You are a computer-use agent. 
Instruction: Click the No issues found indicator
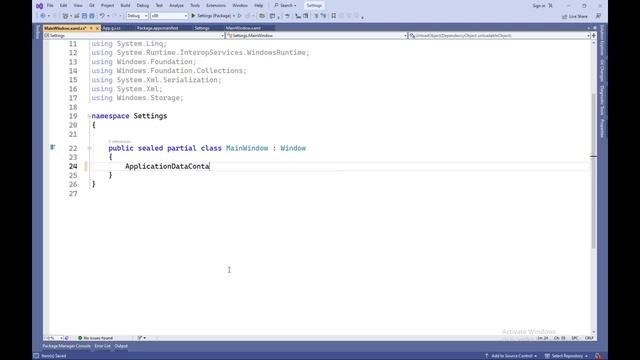(95, 338)
